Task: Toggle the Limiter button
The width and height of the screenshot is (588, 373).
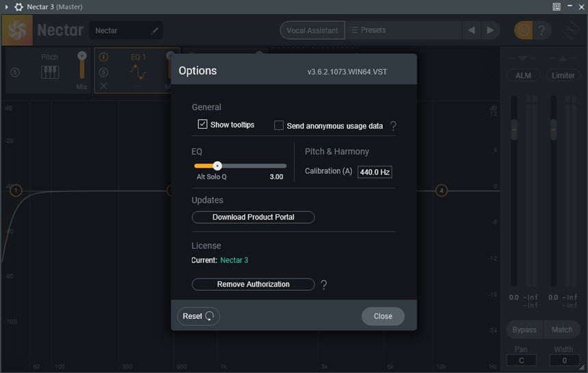Action: (x=563, y=75)
